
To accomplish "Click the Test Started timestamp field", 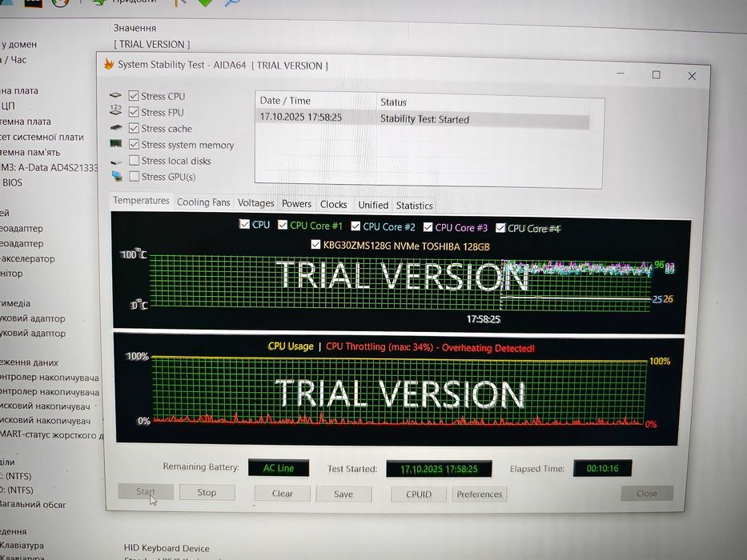I will tap(439, 469).
